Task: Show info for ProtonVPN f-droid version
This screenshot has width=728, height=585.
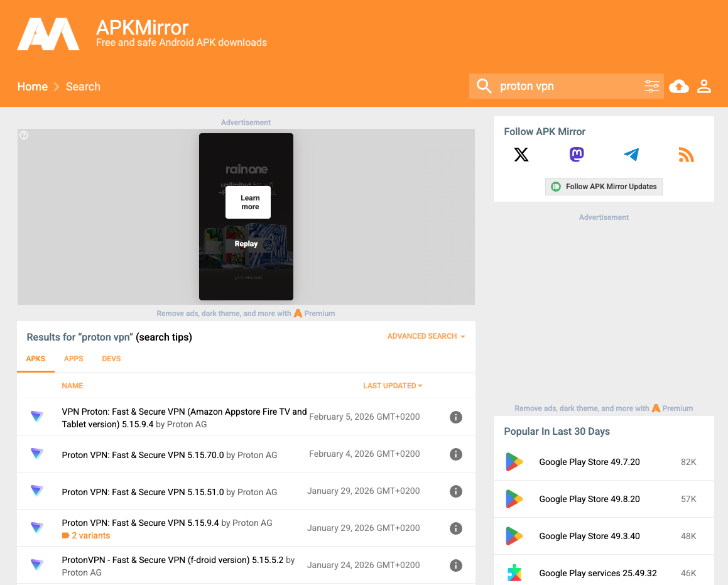Action: [456, 566]
